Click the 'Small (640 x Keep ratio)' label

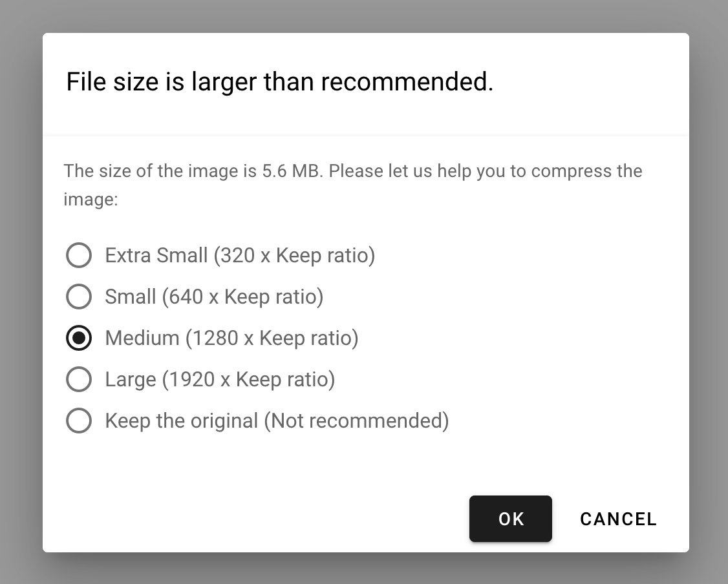click(x=214, y=297)
